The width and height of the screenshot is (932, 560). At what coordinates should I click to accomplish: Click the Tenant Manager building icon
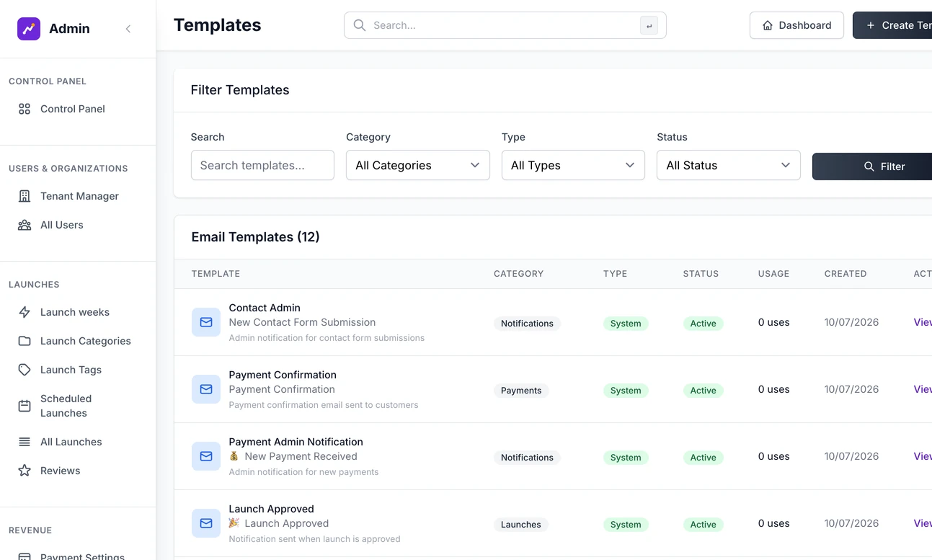click(x=25, y=196)
